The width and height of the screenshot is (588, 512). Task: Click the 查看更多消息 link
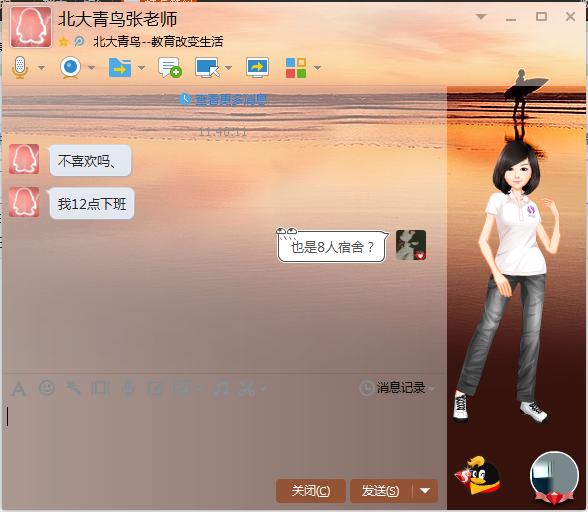231,99
